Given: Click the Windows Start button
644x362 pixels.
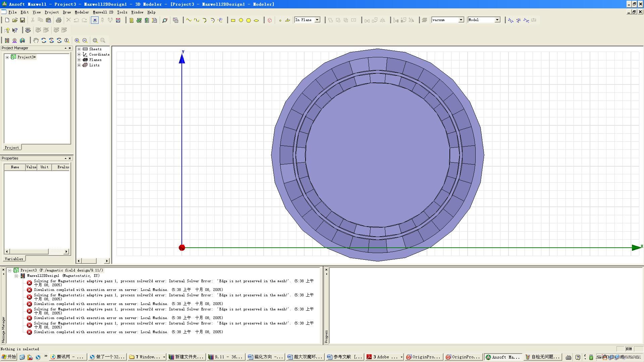Looking at the screenshot, I should click(x=9, y=357).
